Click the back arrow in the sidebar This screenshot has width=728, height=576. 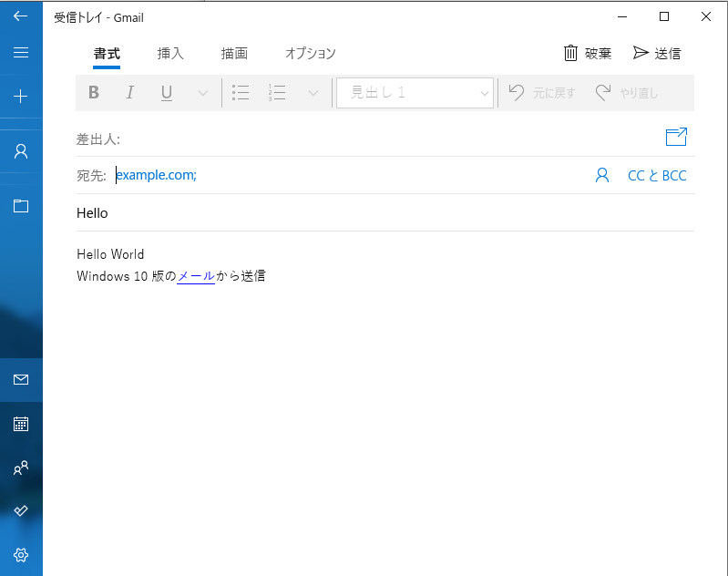click(20, 16)
